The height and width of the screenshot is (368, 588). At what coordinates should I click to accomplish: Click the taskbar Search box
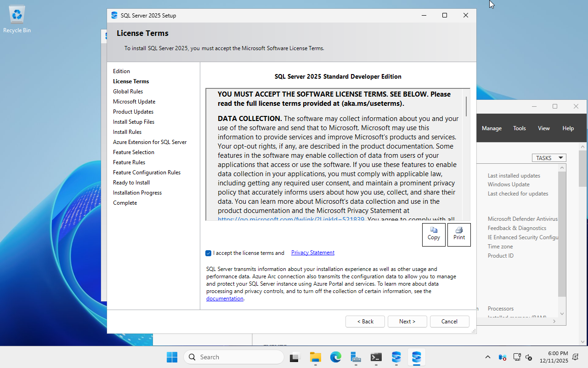pyautogui.click(x=234, y=357)
